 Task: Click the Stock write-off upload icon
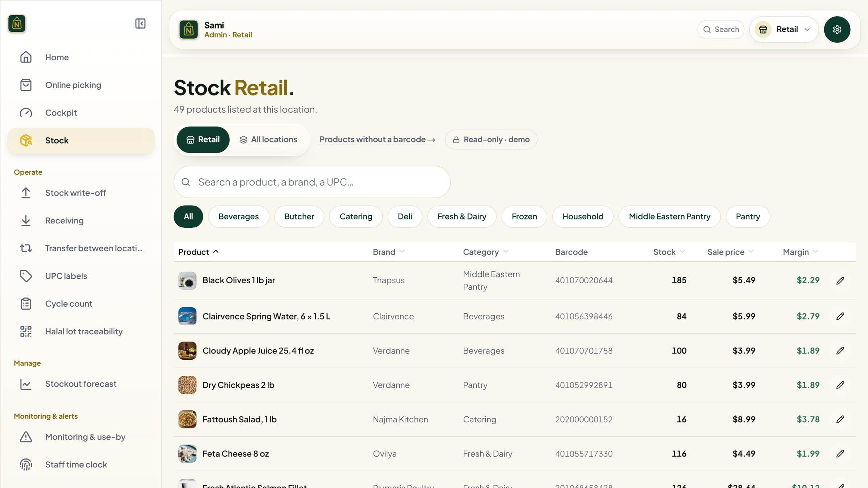pos(26,193)
